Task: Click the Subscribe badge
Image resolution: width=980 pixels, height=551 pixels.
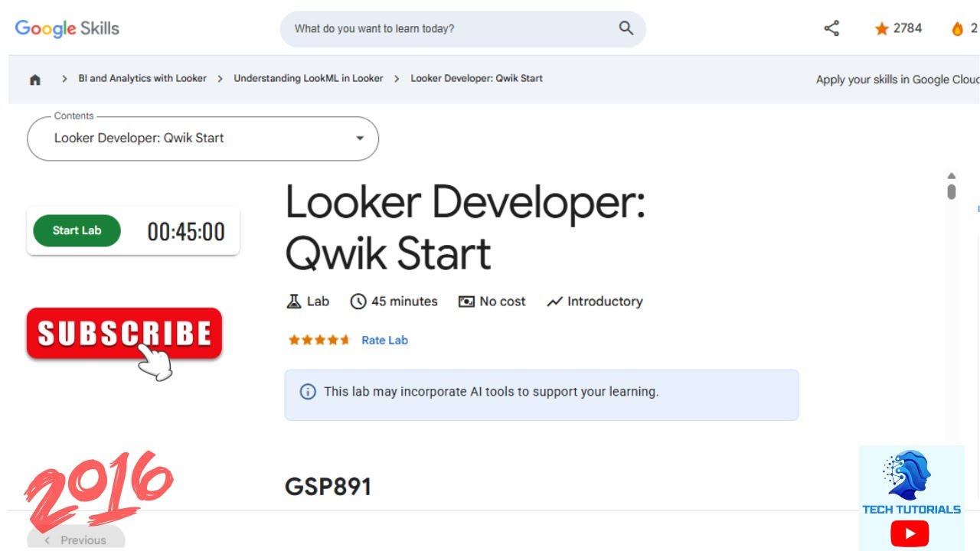Action: 124,334
